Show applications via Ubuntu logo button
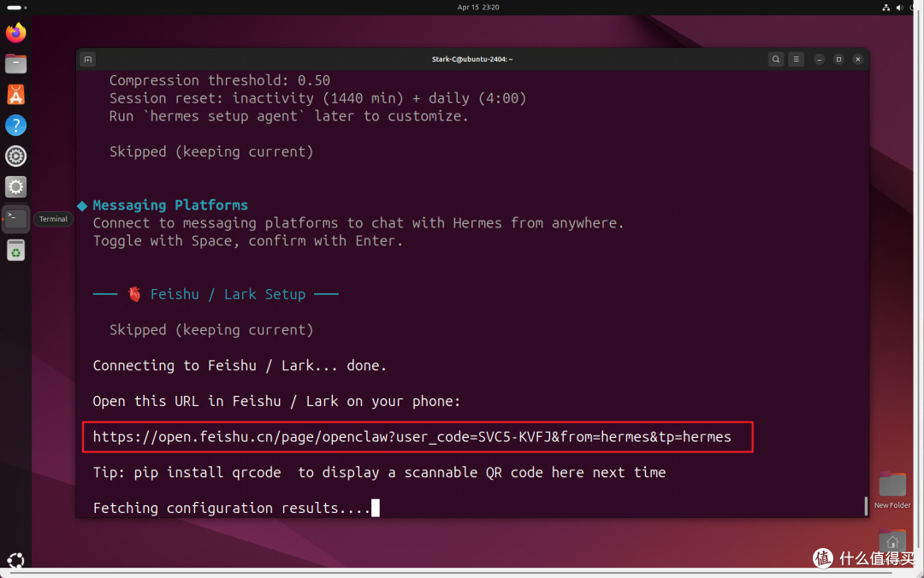This screenshot has height=578, width=924. [16, 560]
